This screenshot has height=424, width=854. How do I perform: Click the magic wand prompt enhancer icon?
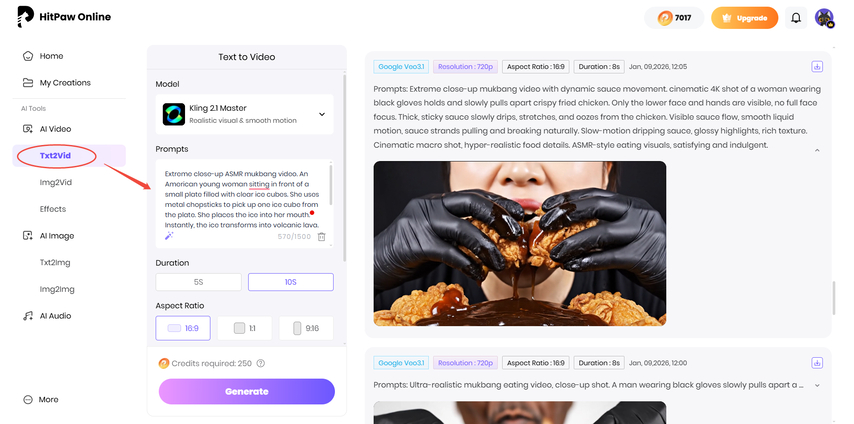tap(169, 236)
